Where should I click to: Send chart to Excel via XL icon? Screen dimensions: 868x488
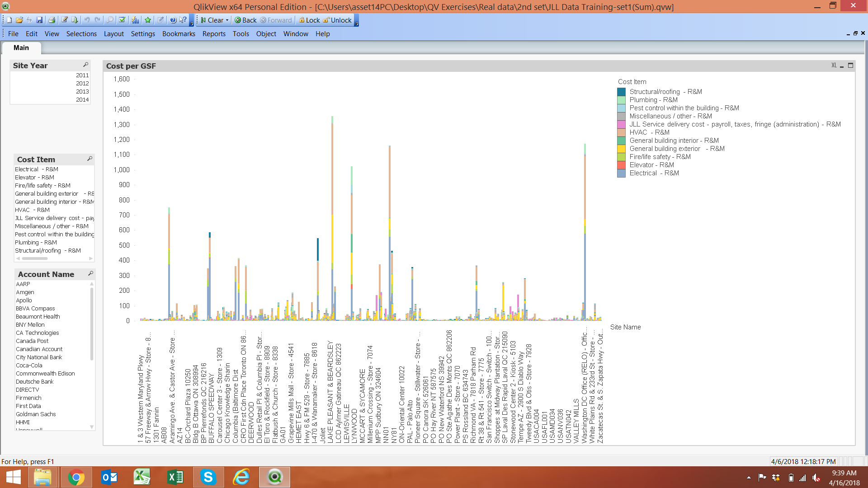834,66
